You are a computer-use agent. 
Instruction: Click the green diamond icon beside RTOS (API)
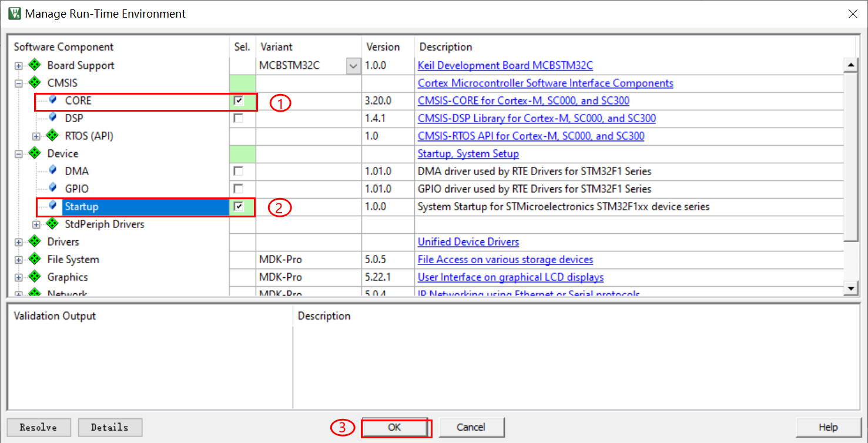point(52,136)
